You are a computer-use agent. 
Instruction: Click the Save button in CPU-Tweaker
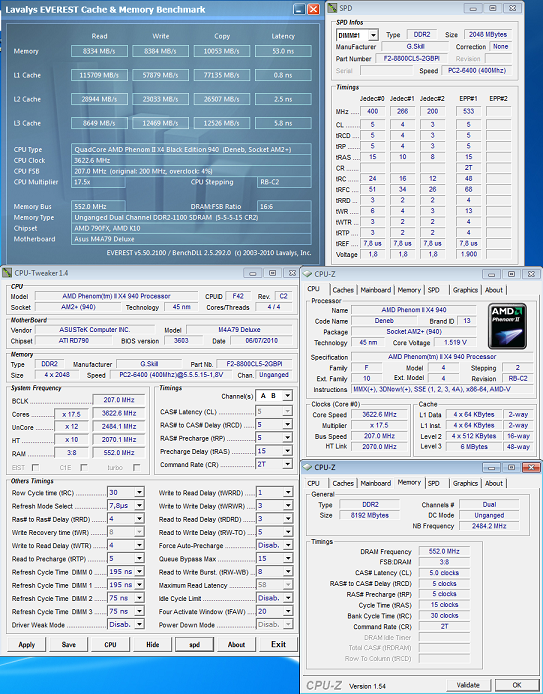coord(69,644)
